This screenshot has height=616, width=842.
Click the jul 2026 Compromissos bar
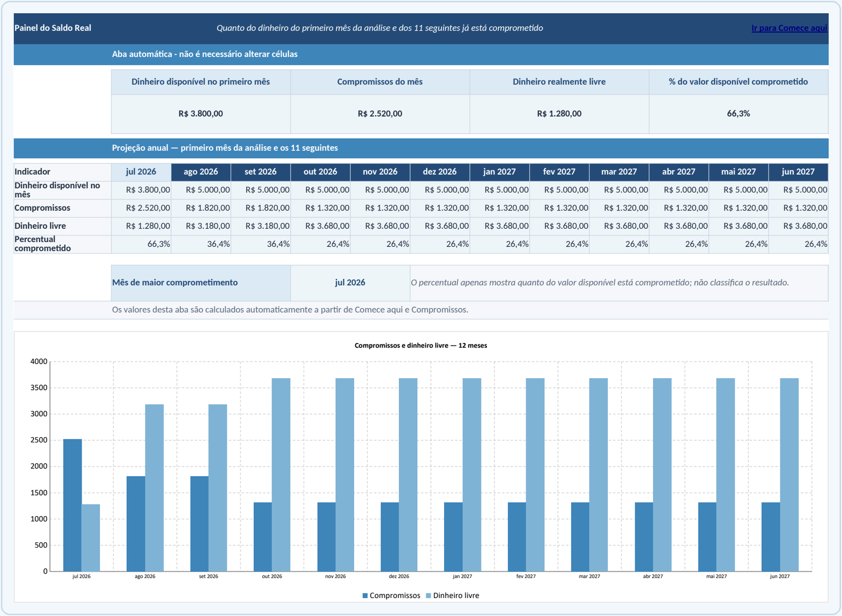(72, 505)
